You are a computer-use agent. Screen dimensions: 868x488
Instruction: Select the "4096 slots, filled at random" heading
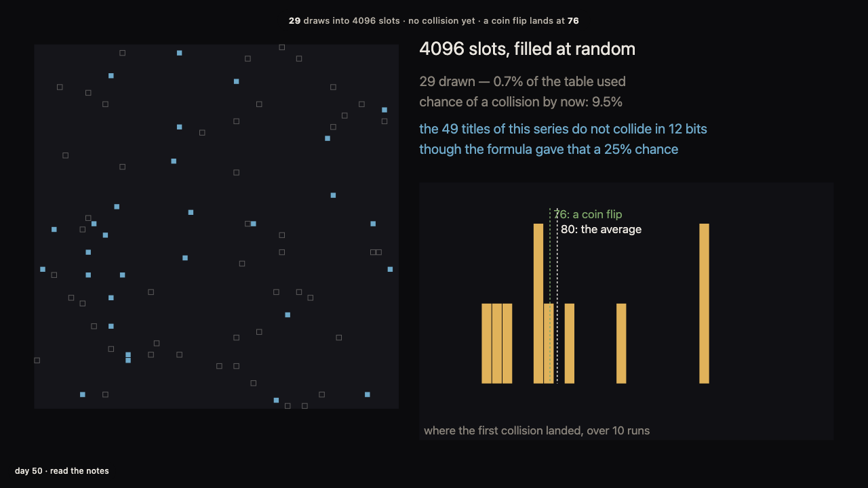click(x=527, y=49)
